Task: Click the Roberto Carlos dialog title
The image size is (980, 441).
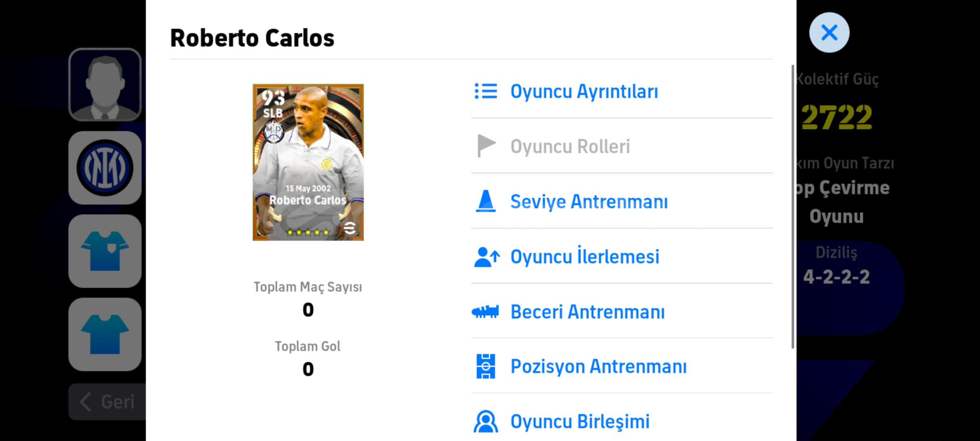Action: [x=252, y=38]
